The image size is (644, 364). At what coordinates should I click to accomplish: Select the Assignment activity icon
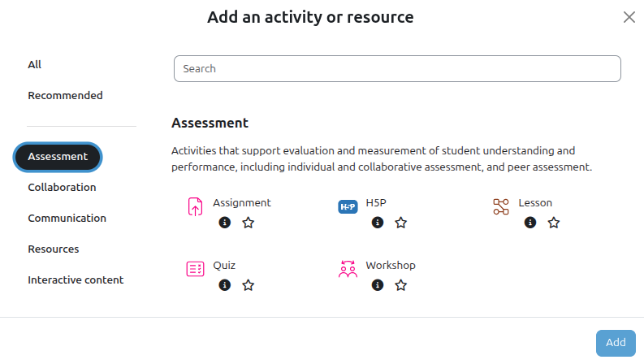(x=195, y=206)
